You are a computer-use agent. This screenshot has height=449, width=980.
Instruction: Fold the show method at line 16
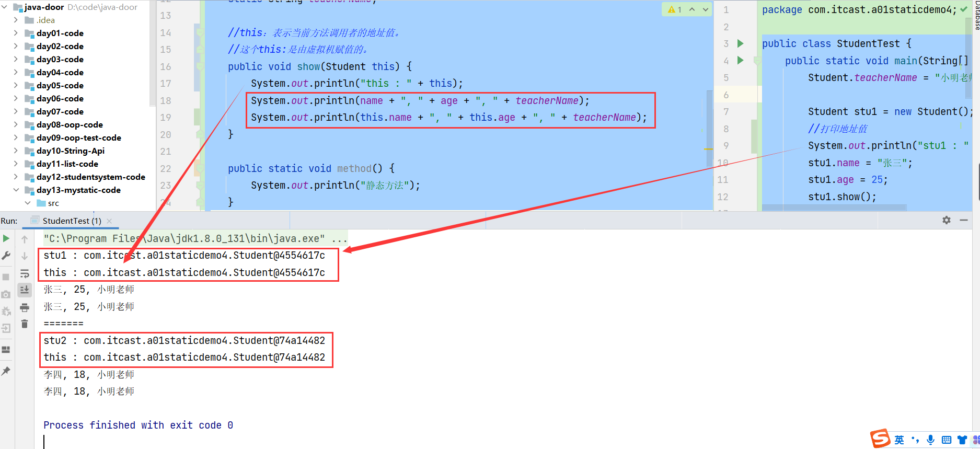(x=200, y=66)
